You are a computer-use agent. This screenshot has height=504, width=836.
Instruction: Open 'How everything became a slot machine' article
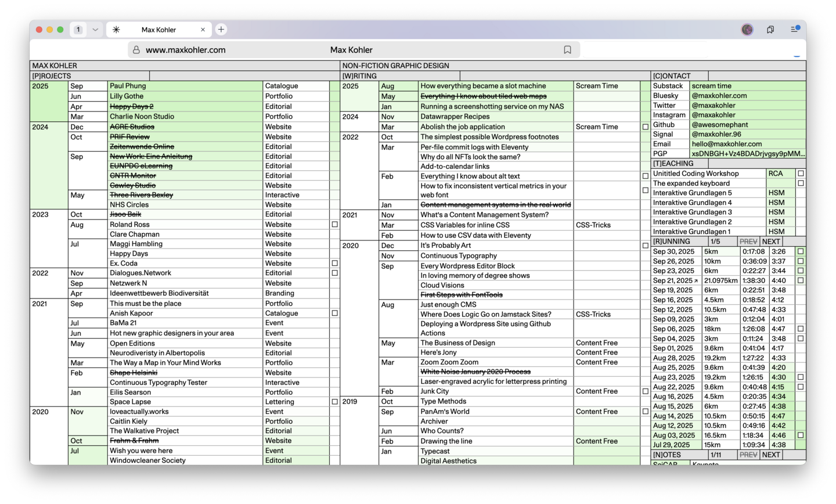[x=483, y=86]
